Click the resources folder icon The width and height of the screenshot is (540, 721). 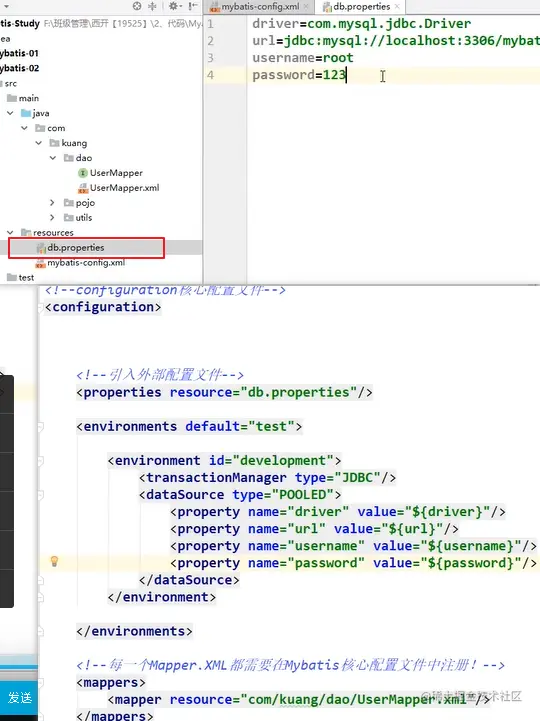point(26,233)
